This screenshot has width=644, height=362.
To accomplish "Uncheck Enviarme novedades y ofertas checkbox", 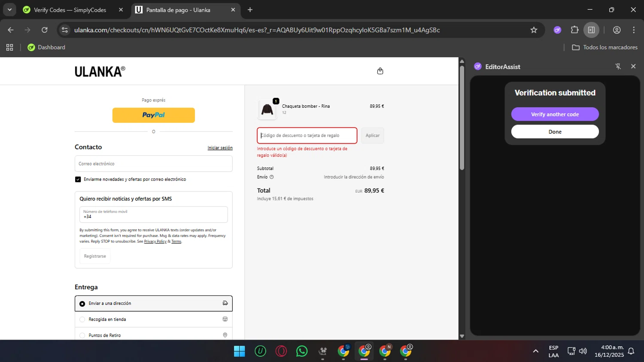I will (x=78, y=179).
